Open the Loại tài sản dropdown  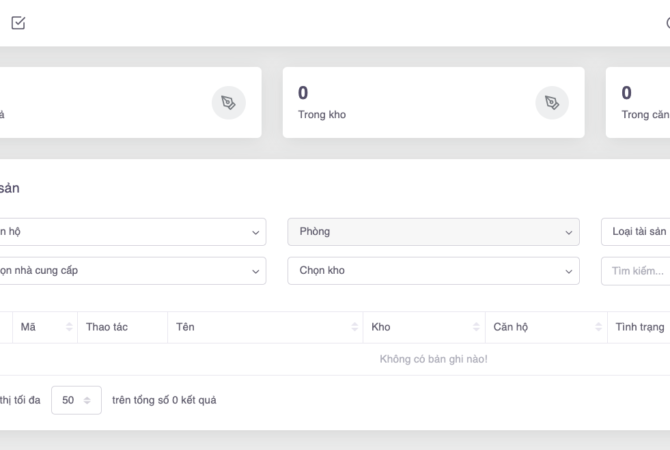[636, 231]
